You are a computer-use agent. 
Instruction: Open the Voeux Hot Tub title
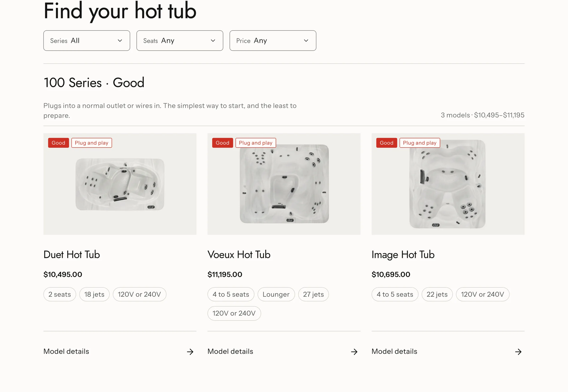(x=239, y=254)
